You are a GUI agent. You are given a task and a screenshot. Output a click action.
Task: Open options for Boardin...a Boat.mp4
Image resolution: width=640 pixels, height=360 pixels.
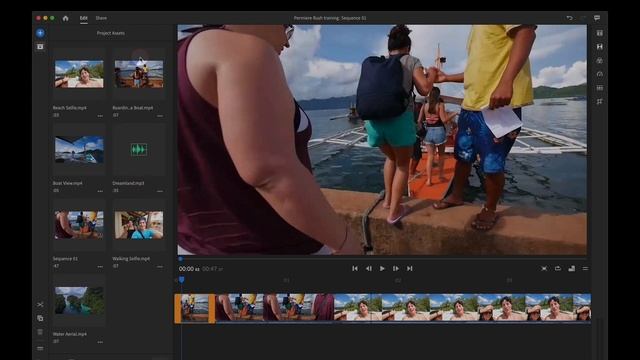tap(160, 116)
